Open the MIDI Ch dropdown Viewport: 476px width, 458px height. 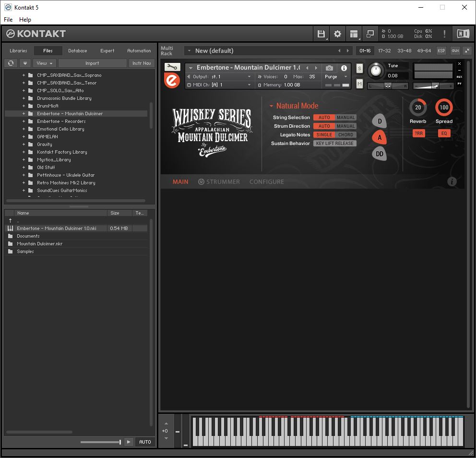(219, 85)
